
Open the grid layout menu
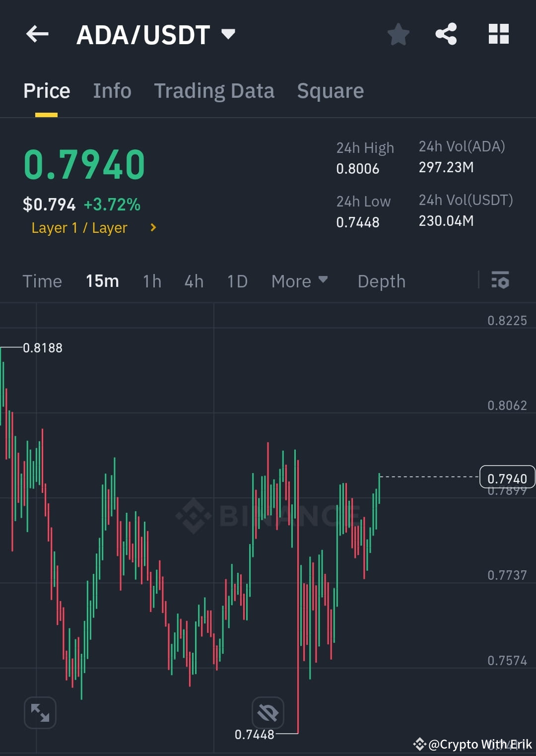pyautogui.click(x=498, y=34)
